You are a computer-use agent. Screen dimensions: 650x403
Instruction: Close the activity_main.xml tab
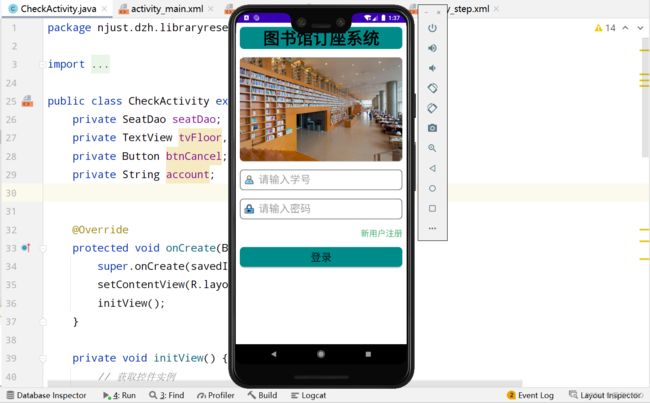click(x=211, y=9)
